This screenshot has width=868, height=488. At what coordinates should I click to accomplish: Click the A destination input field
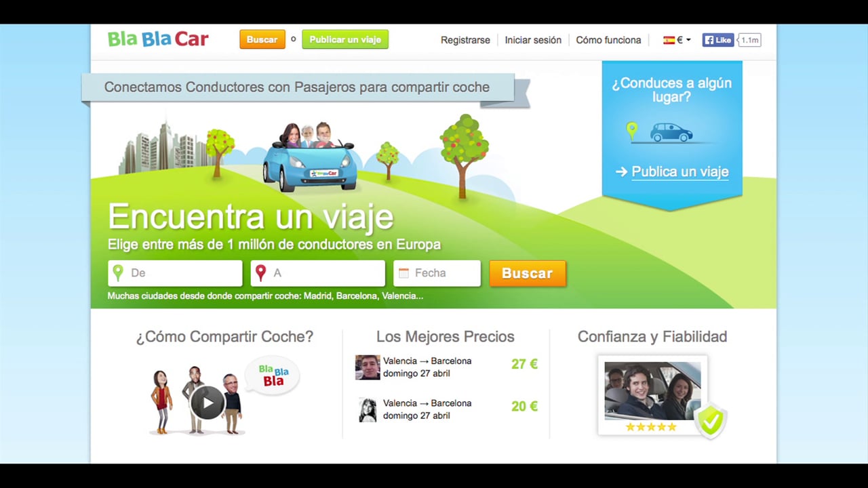tap(317, 273)
